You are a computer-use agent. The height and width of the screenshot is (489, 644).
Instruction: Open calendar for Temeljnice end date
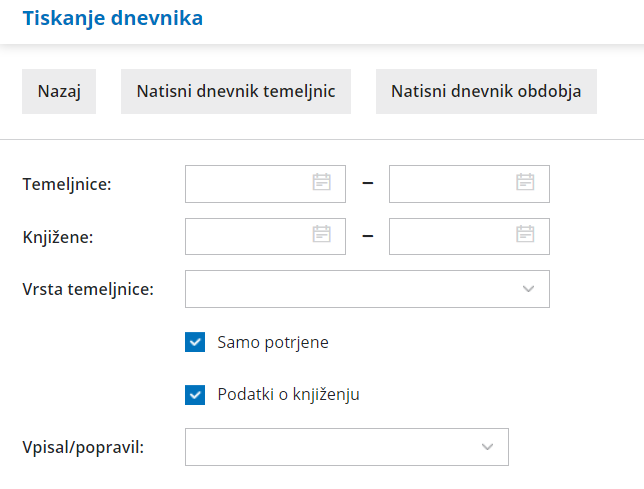pos(525,182)
